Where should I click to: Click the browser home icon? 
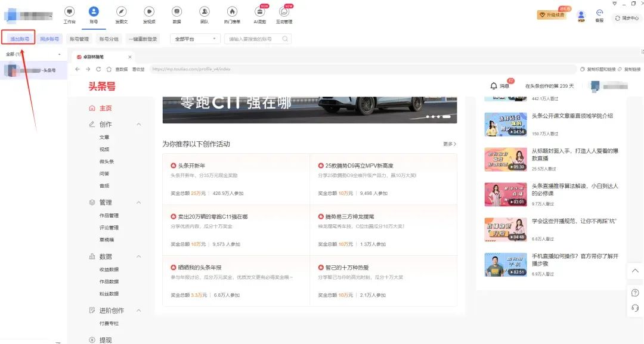(x=109, y=69)
